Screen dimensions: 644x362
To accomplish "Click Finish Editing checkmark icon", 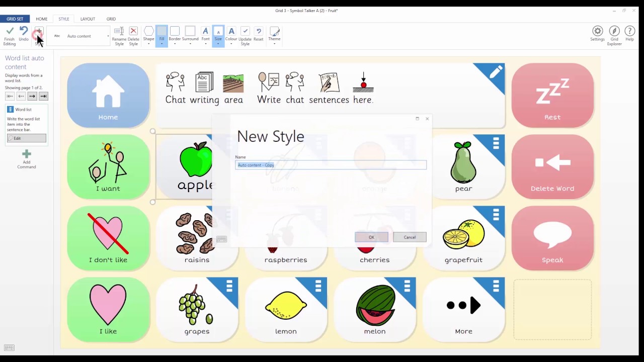I will (x=10, y=31).
